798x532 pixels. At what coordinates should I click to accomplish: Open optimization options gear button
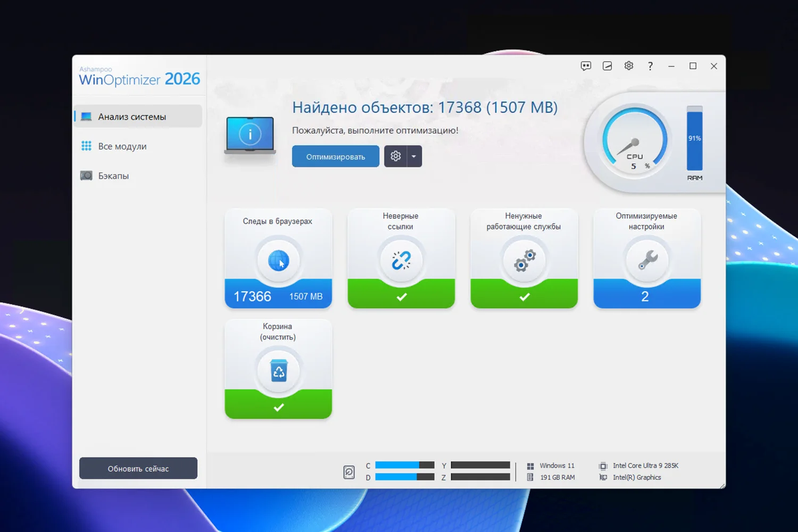[x=396, y=156]
